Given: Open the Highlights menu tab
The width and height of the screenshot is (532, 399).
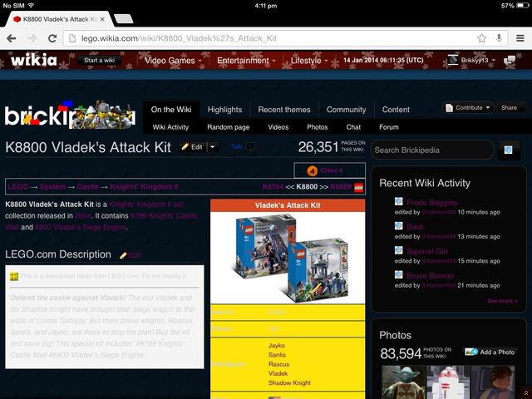Looking at the screenshot, I should [x=224, y=110].
